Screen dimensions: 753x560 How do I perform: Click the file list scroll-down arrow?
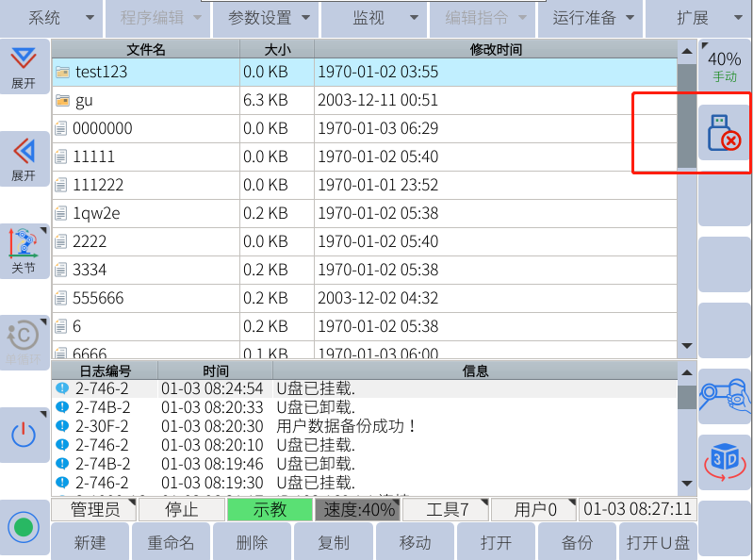[x=686, y=347]
